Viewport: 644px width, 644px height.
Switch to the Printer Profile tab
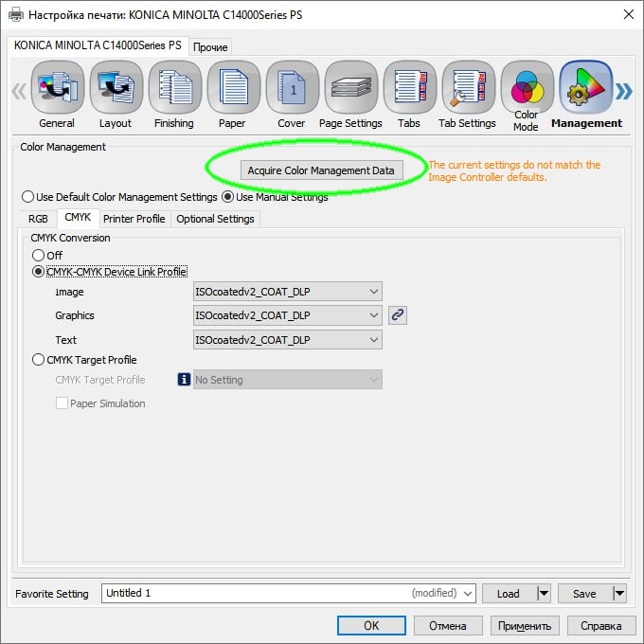coord(134,219)
